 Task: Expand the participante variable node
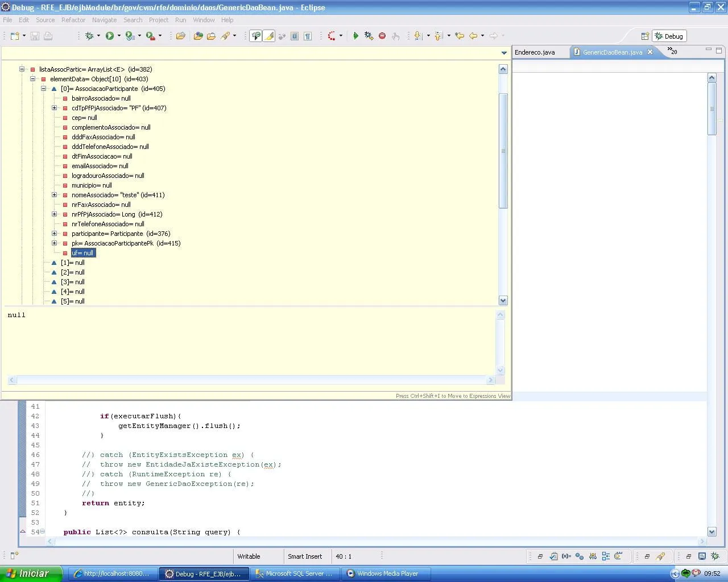pyautogui.click(x=55, y=234)
